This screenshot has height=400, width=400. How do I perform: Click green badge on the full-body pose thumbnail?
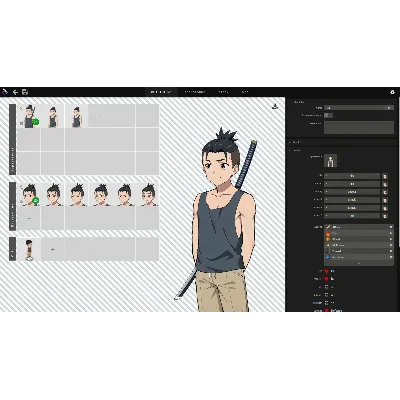pyautogui.click(x=36, y=122)
